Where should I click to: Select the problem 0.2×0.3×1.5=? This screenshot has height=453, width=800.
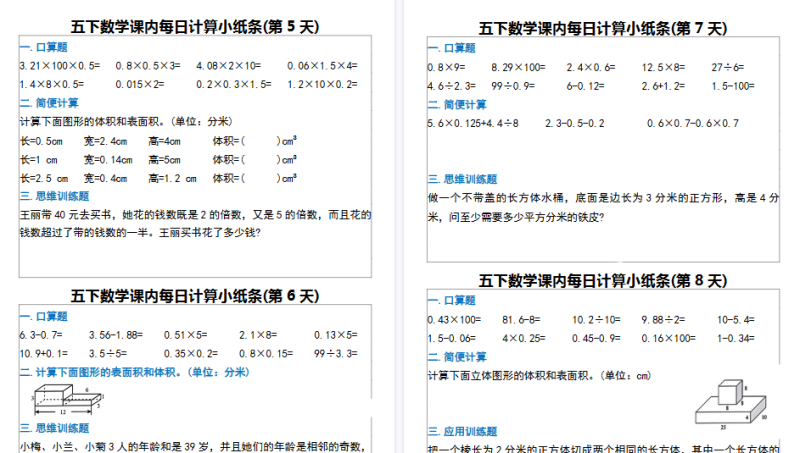coord(234,84)
